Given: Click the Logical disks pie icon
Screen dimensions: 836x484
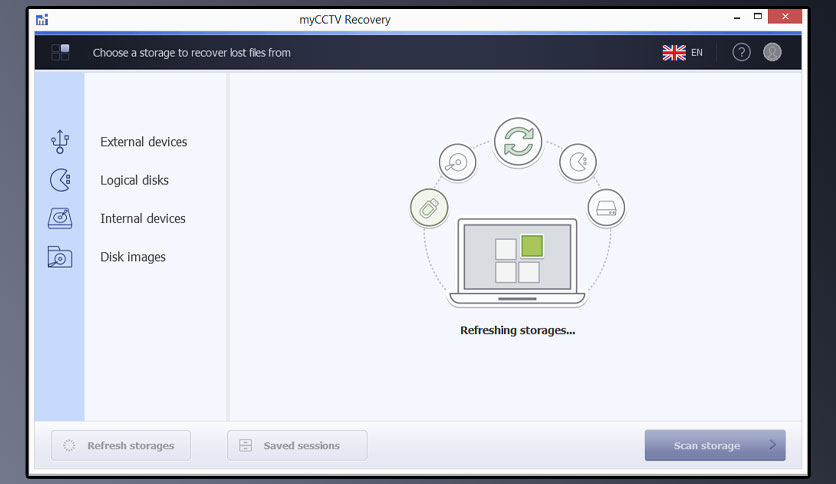Looking at the screenshot, I should tap(60, 180).
